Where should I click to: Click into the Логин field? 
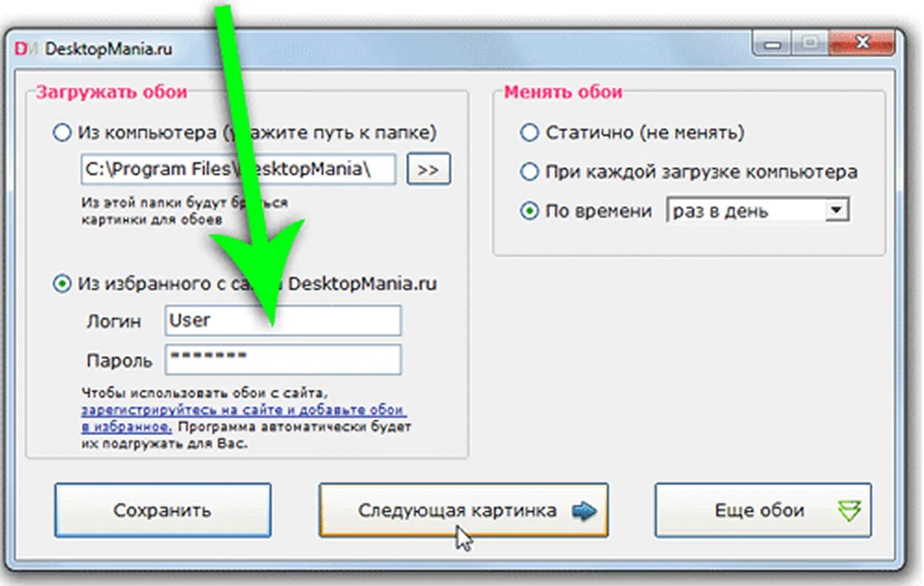(283, 321)
